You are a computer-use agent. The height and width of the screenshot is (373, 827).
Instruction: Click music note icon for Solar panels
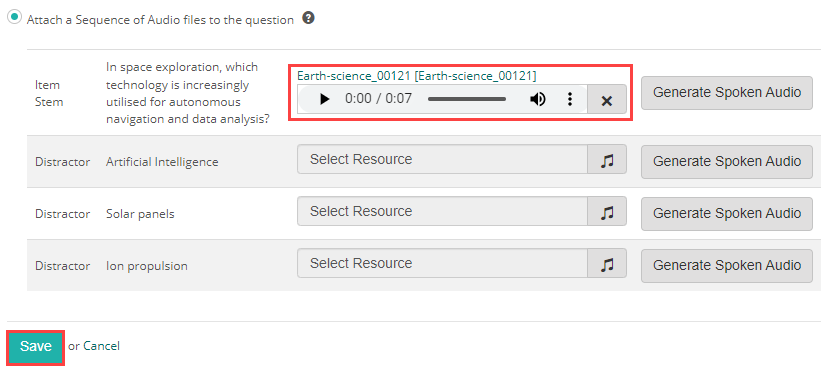[x=607, y=211]
